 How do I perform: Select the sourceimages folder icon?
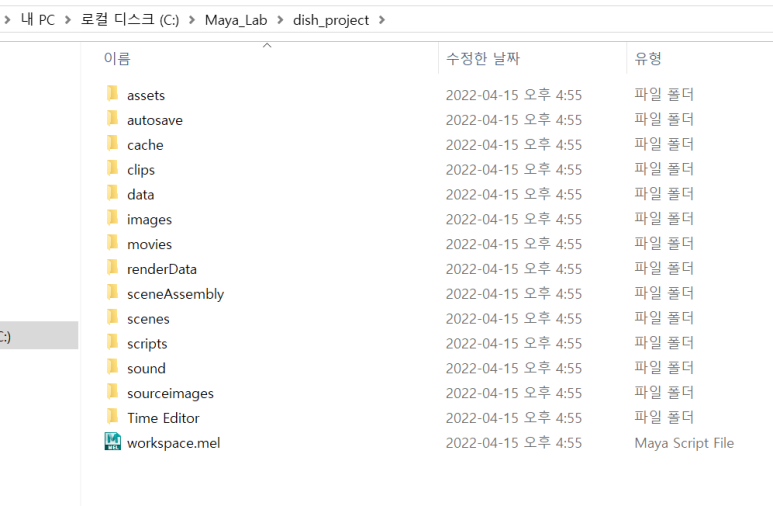[x=112, y=392]
